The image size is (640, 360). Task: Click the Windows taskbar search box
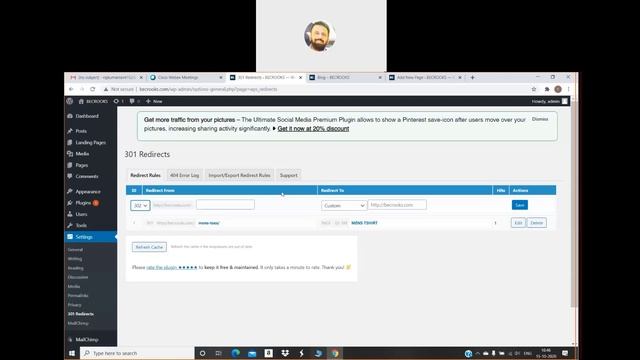click(137, 353)
